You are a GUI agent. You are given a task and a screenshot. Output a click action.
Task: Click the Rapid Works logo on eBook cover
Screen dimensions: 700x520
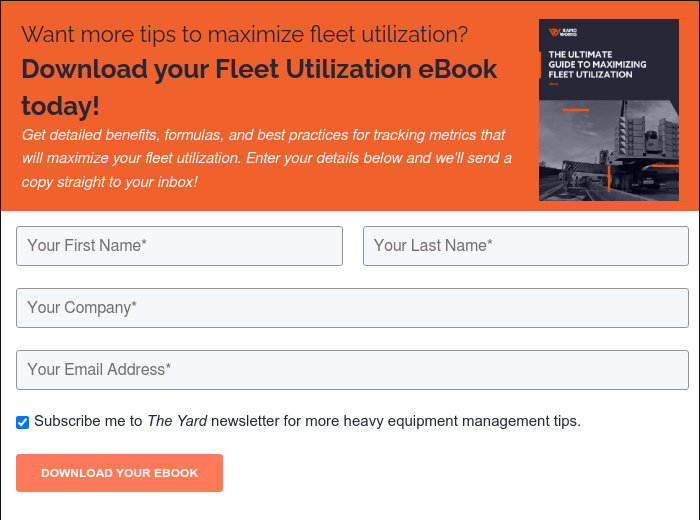point(562,32)
